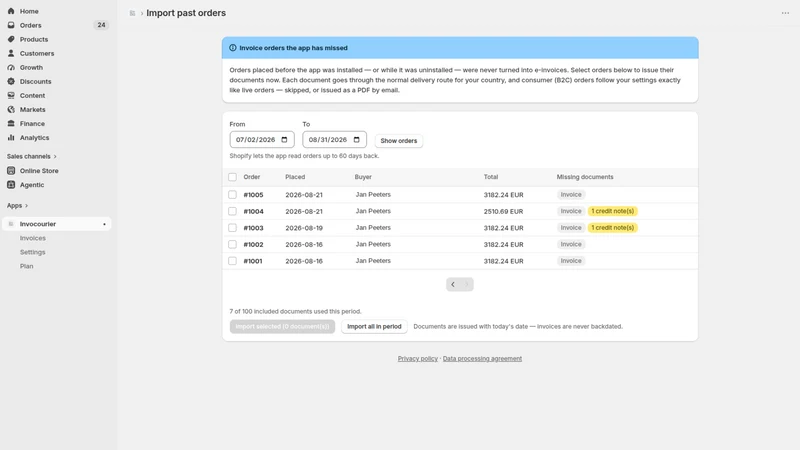The height and width of the screenshot is (450, 800).
Task: Click the breadcrumb app icon beside title
Action: click(x=132, y=13)
